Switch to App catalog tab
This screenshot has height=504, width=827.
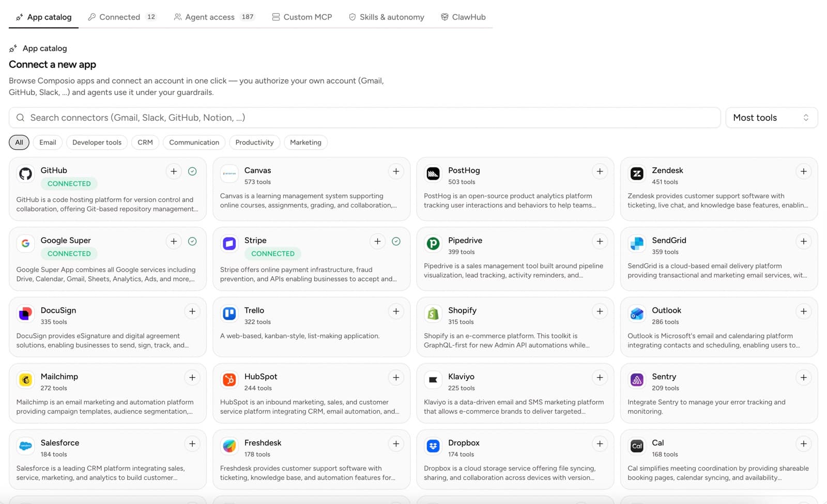(x=44, y=17)
